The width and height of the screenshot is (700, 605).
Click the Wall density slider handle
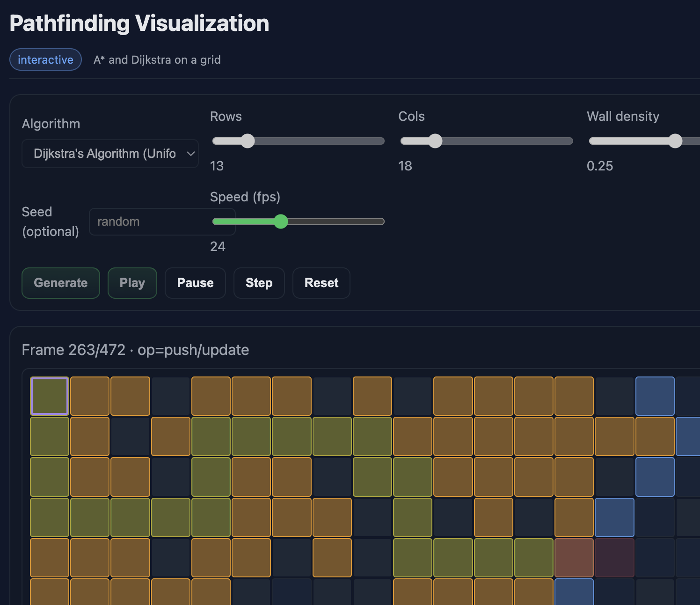pos(675,141)
